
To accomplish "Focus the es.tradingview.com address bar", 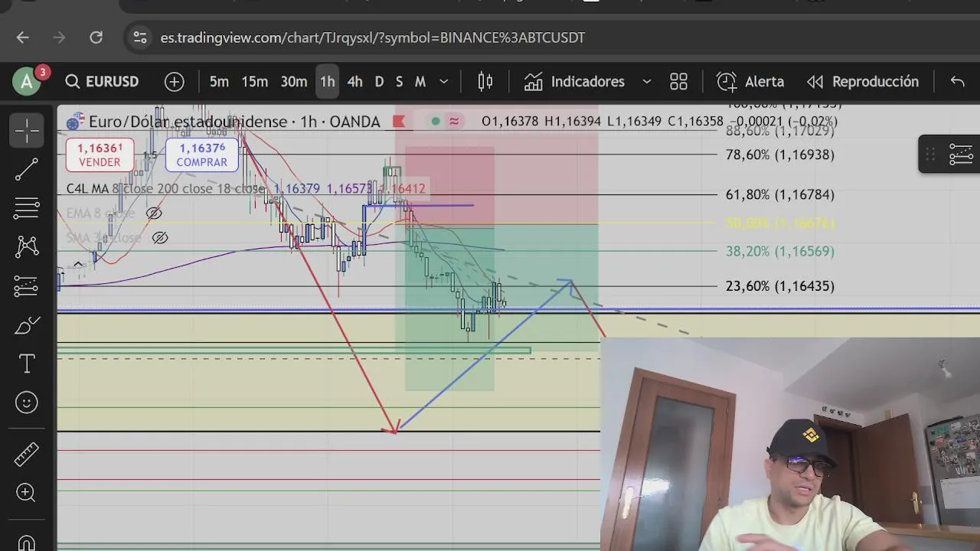I will click(372, 37).
